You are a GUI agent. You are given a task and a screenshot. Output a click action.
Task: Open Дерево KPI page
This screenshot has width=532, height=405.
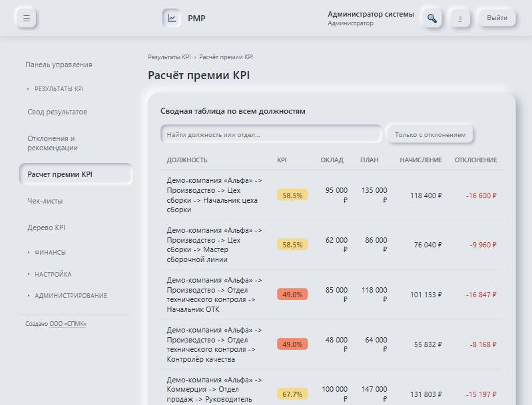click(x=46, y=227)
